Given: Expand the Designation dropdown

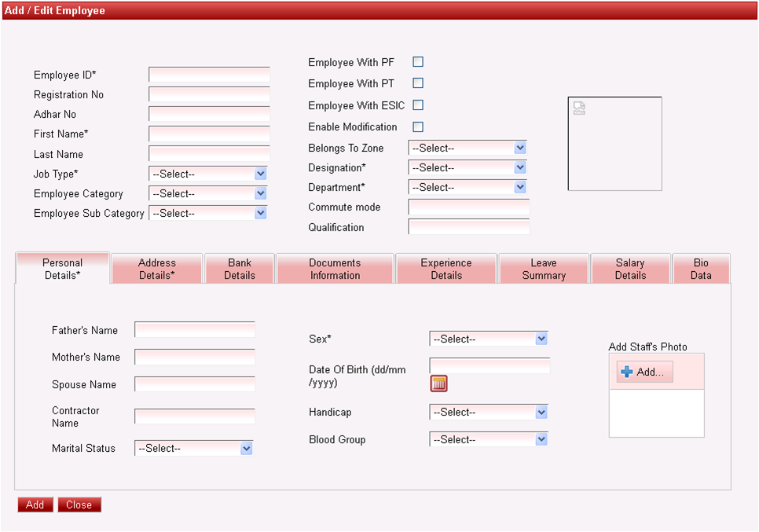Looking at the screenshot, I should pos(467,167).
